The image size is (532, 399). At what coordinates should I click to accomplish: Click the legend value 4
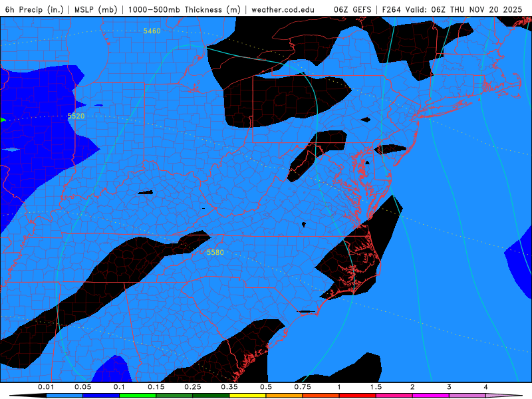click(485, 387)
